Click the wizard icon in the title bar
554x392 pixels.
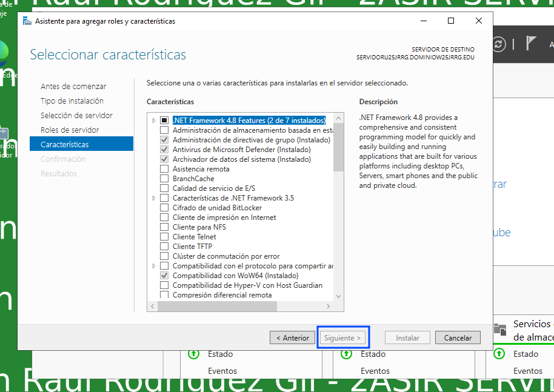(x=27, y=21)
